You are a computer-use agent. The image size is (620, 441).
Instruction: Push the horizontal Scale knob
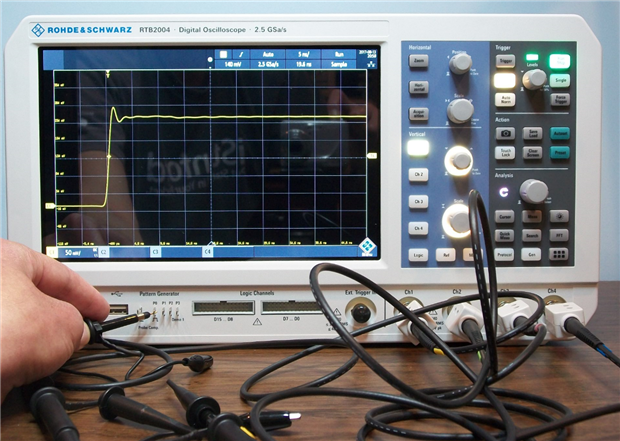[460, 111]
